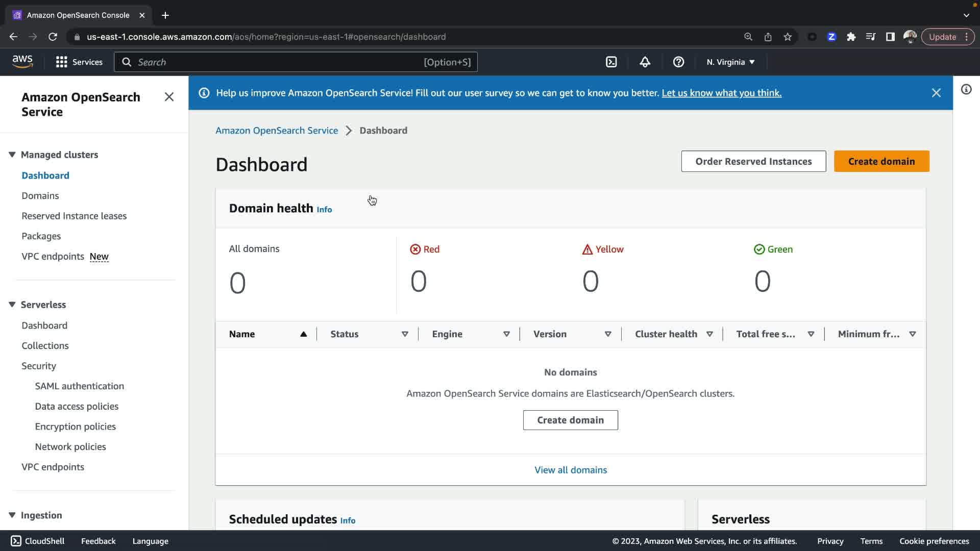Expand the Ingestion navigation section

coord(12,515)
